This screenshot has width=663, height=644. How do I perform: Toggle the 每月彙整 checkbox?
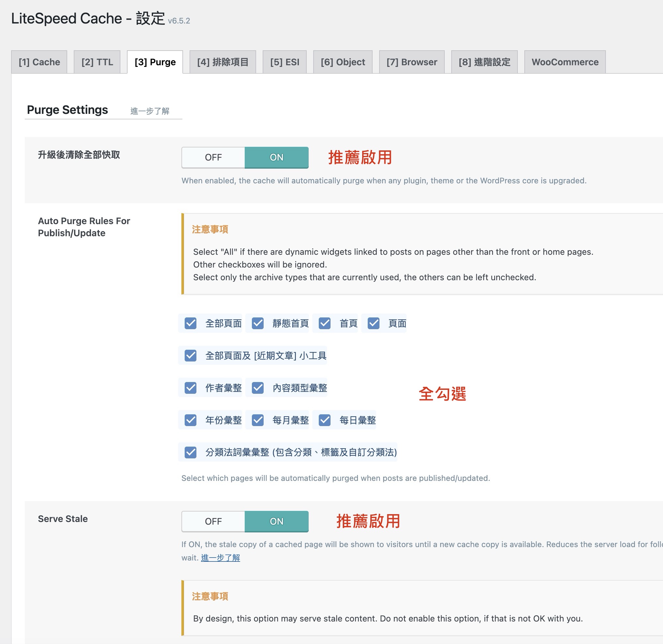[x=258, y=420]
